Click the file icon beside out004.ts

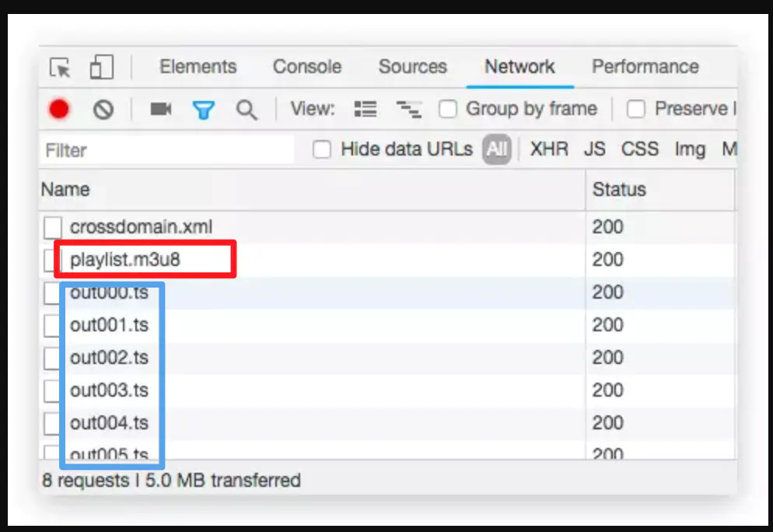tap(51, 423)
